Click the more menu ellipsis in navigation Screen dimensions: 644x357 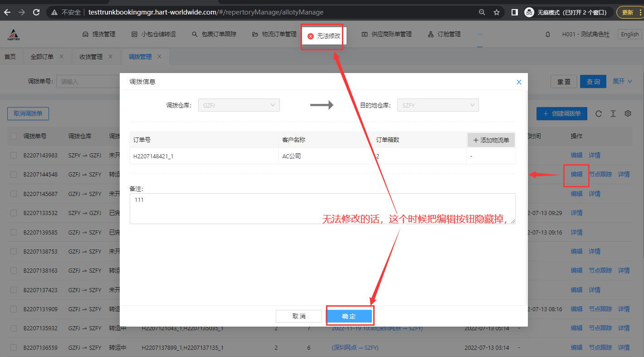tap(480, 34)
